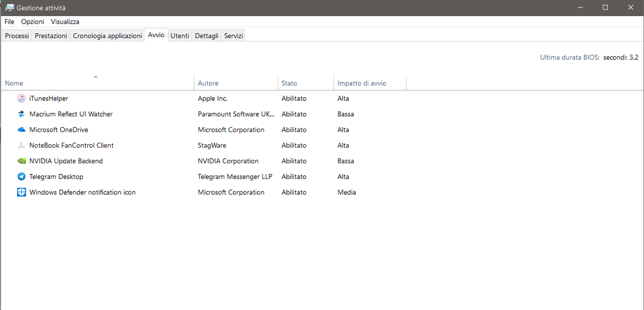
Task: Click the Gestione attività title bar icon
Action: click(x=10, y=8)
